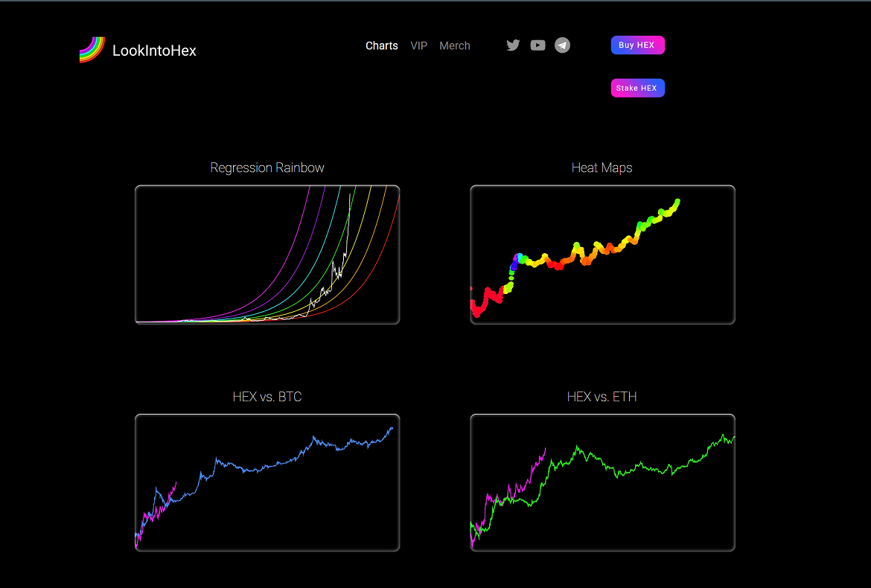Click the LookIntoHex site name
The image size is (871, 588).
click(154, 51)
